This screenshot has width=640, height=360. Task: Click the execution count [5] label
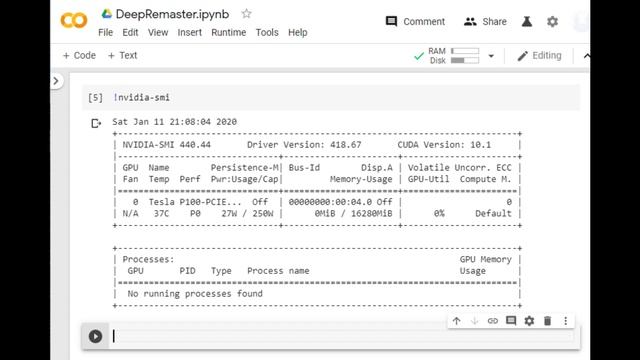[x=96, y=98]
